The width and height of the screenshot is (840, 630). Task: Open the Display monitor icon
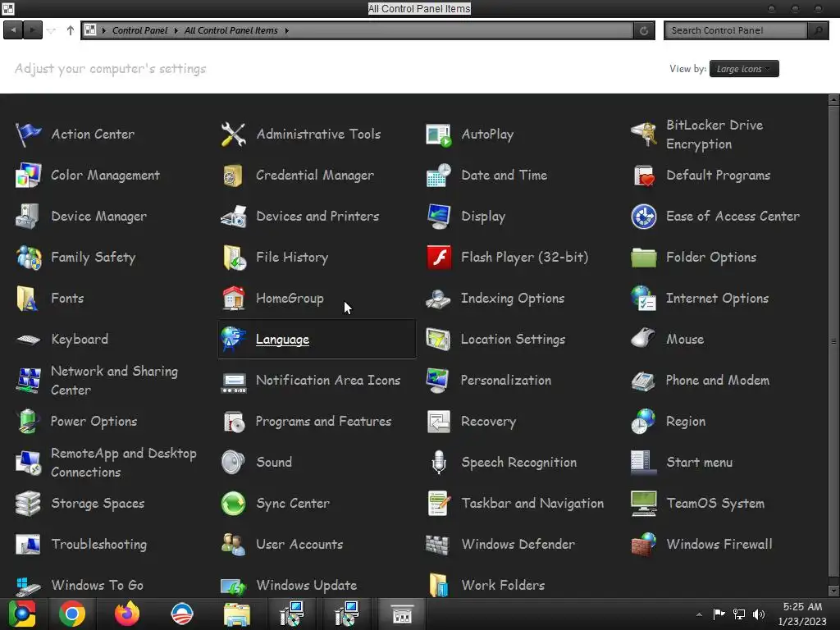tap(438, 217)
